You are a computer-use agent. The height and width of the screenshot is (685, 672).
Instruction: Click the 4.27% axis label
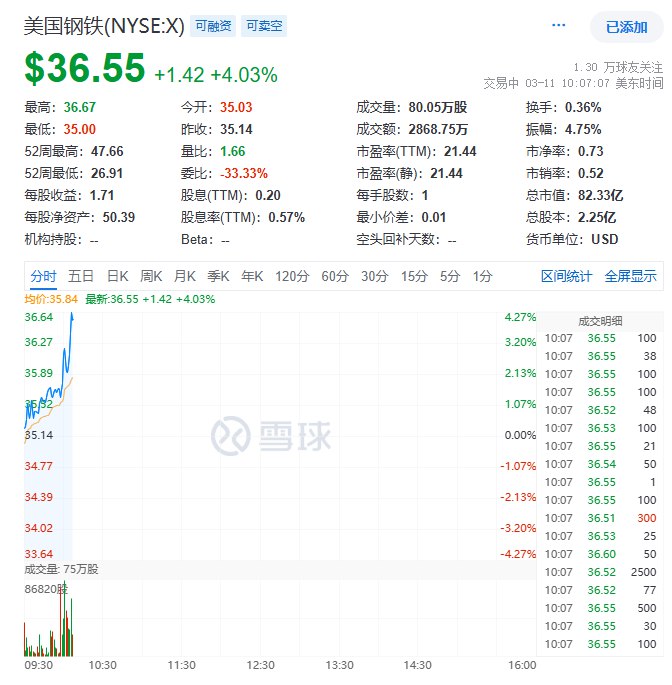click(x=520, y=317)
